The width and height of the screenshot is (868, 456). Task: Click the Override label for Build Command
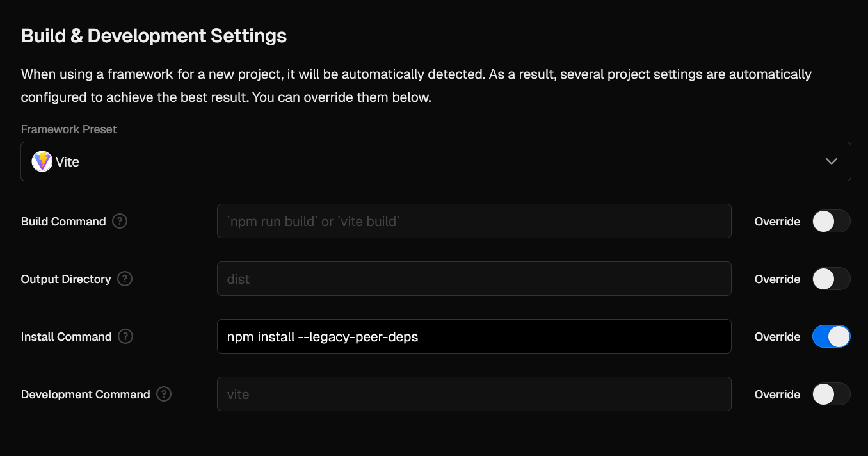point(776,221)
